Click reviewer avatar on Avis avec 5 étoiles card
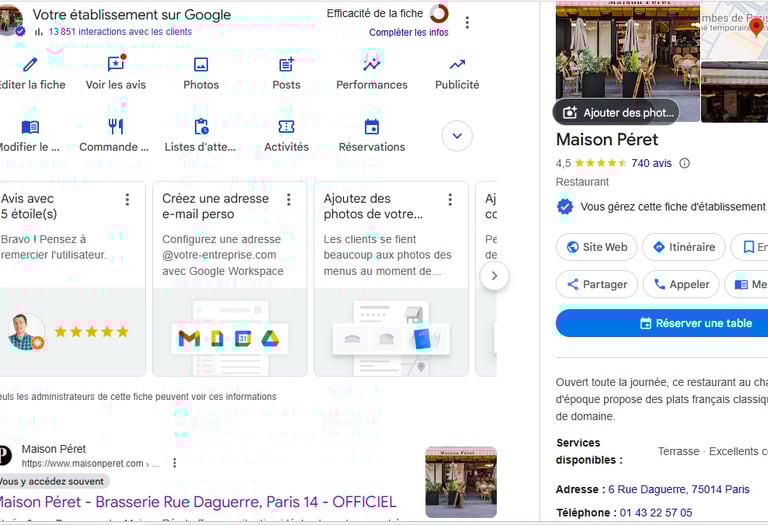 pyautogui.click(x=26, y=332)
